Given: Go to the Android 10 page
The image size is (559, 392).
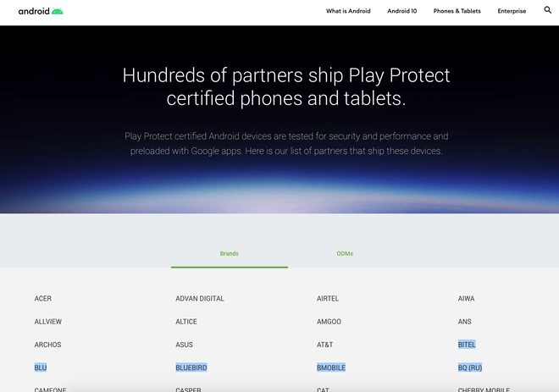Looking at the screenshot, I should 401,11.
